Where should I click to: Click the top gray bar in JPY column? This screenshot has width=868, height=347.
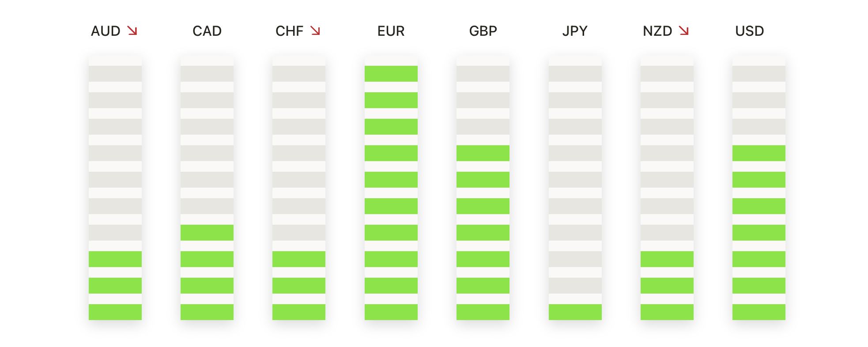[575, 74]
